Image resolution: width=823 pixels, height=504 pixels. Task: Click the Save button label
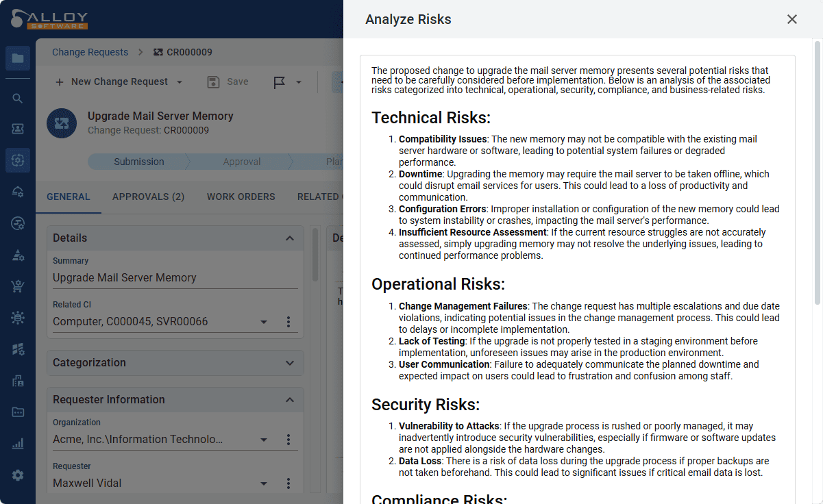point(238,81)
